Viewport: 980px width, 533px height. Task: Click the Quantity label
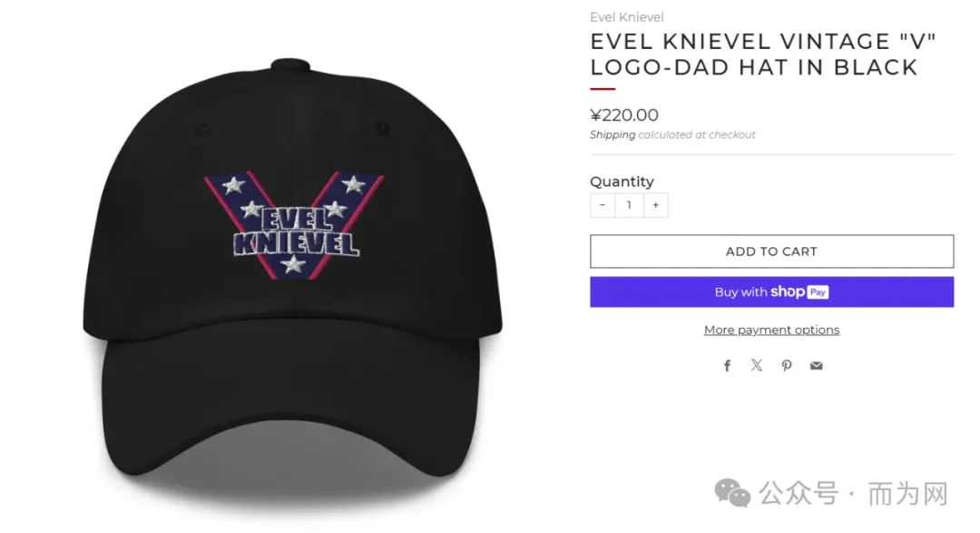[622, 182]
